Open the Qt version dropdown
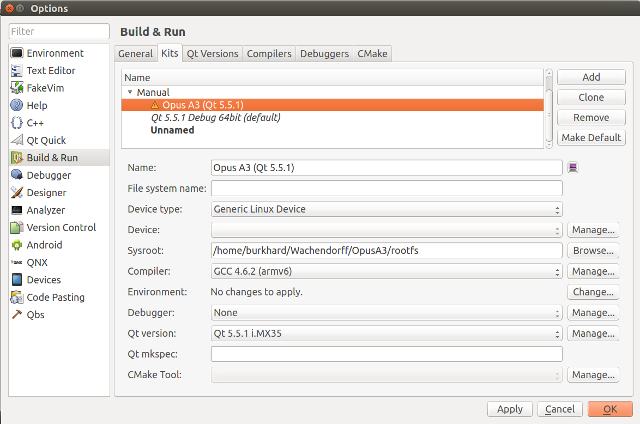 point(387,333)
